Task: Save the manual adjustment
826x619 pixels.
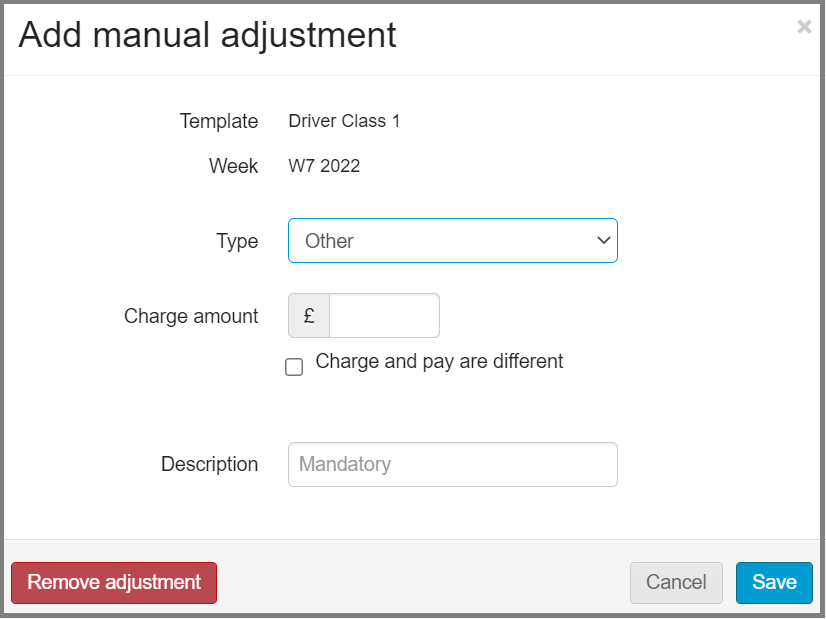Action: click(774, 582)
